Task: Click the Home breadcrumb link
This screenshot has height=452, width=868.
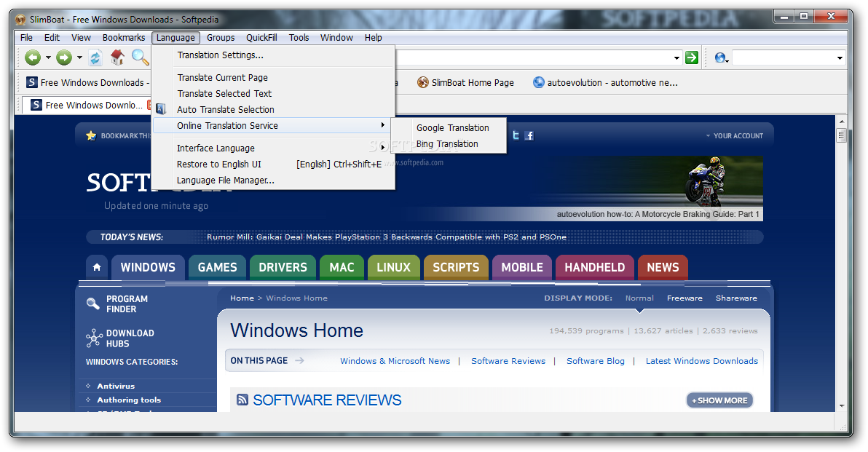Action: coord(242,298)
